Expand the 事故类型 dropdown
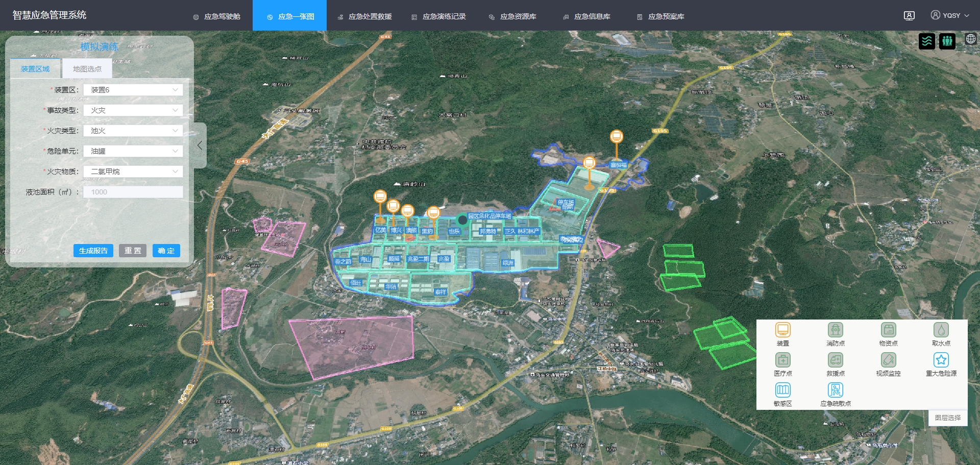This screenshot has width=980, height=465. pyautogui.click(x=133, y=110)
